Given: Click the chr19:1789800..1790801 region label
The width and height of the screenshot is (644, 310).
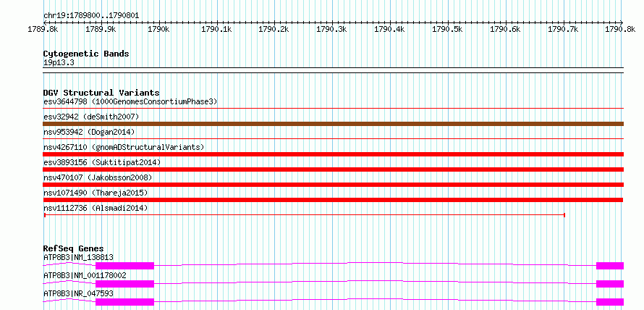Looking at the screenshot, I should pyautogui.click(x=91, y=16).
